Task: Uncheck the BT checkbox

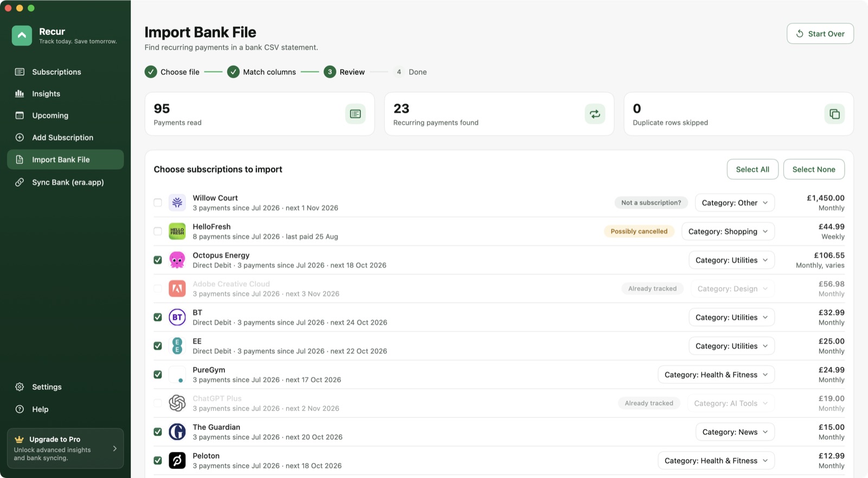Action: click(158, 317)
